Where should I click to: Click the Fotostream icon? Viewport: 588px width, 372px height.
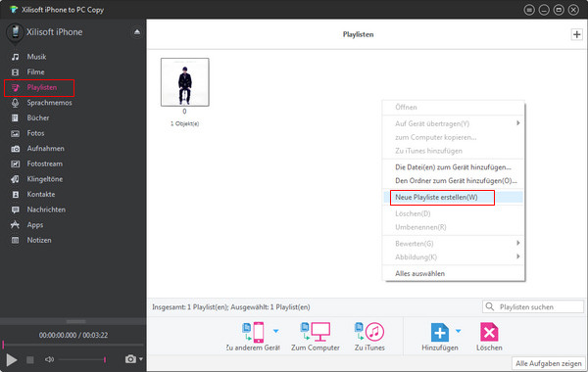[x=15, y=164]
